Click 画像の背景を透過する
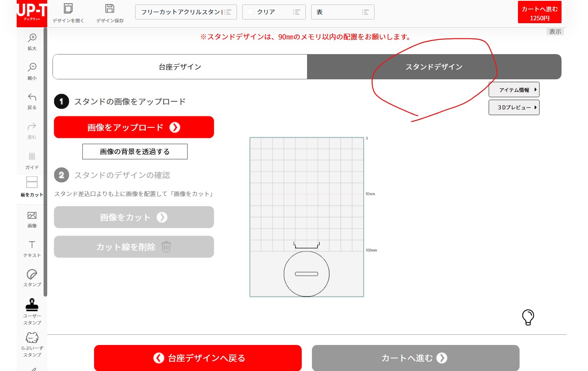Screen dimensions: 588x371 point(135,151)
